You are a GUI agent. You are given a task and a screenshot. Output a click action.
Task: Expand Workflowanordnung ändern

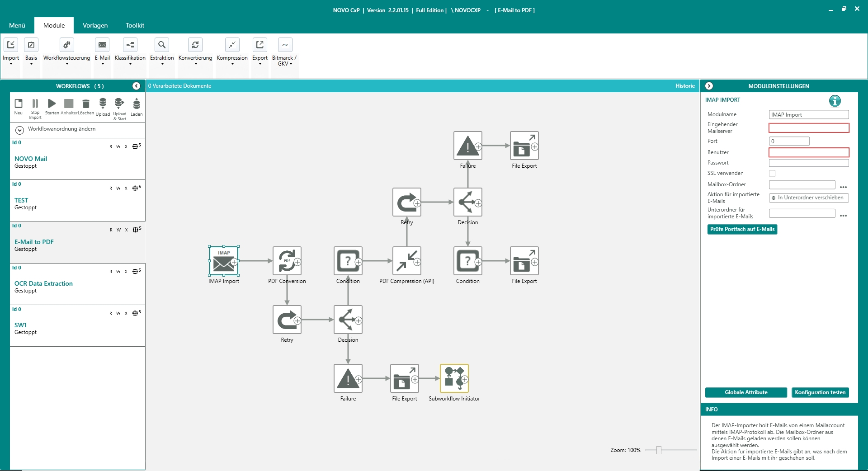coord(19,130)
